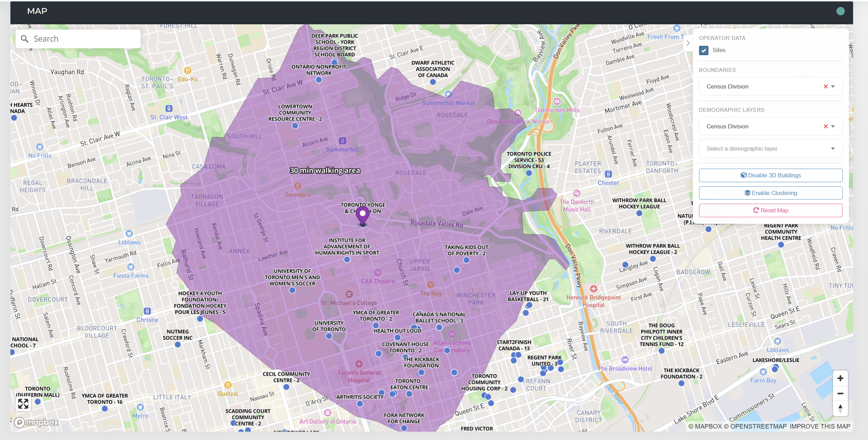The height and width of the screenshot is (440, 868).
Task: Click the Chester subway station icon
Action: 608,174
